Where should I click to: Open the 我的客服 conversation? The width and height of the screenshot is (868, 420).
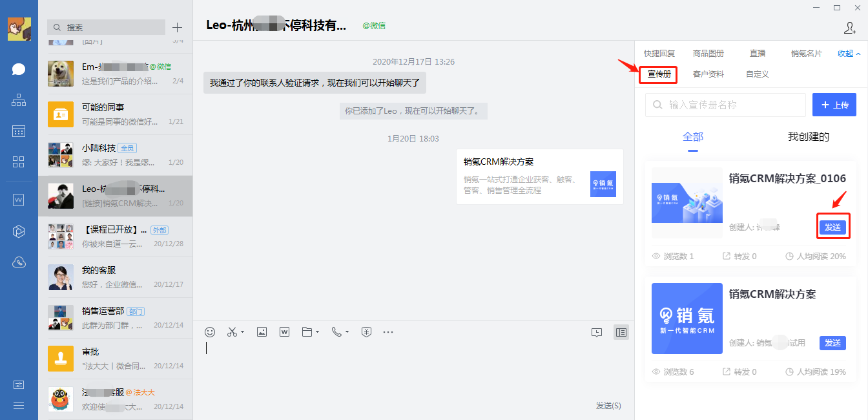click(116, 277)
